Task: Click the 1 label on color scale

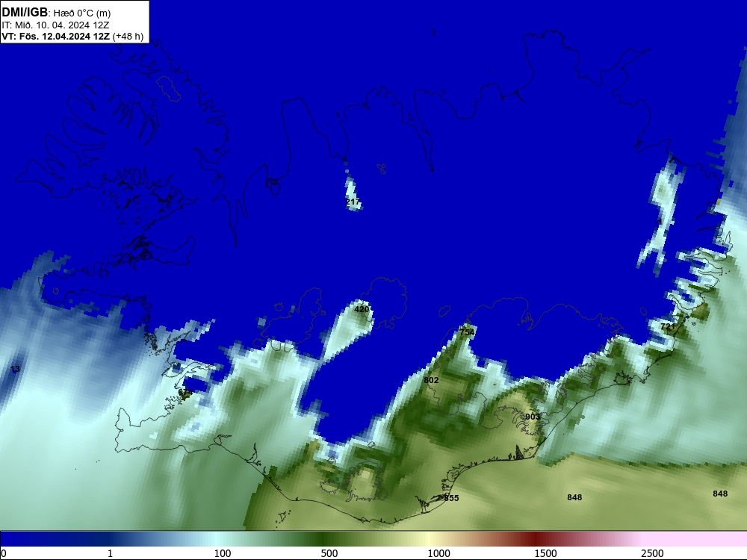Action: (x=110, y=553)
